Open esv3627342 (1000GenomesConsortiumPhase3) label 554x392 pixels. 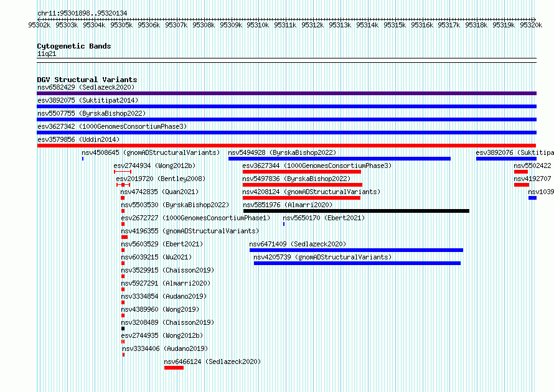point(112,126)
